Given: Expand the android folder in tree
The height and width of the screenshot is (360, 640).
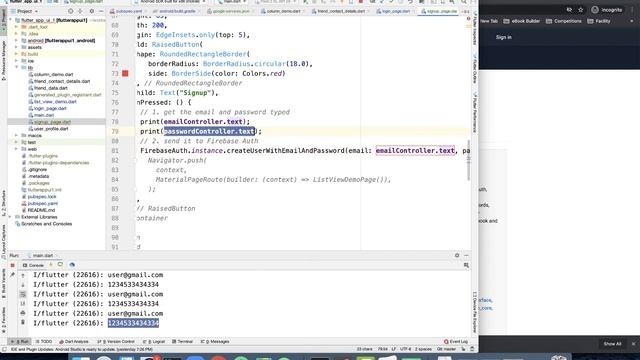Looking at the screenshot, I should tap(17, 41).
